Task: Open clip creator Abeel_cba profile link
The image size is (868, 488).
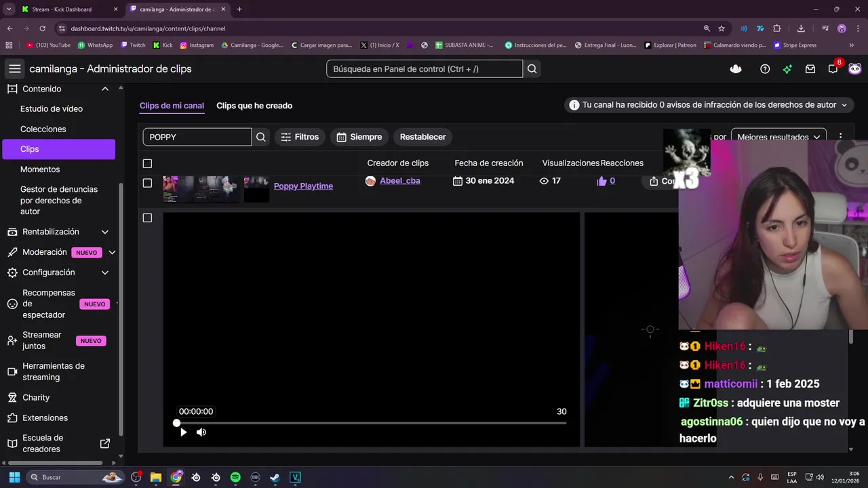Action: [400, 181]
